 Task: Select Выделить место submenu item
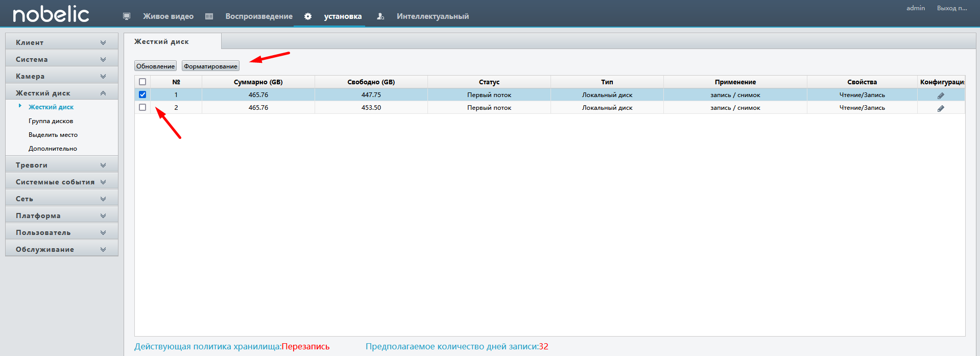coord(53,135)
